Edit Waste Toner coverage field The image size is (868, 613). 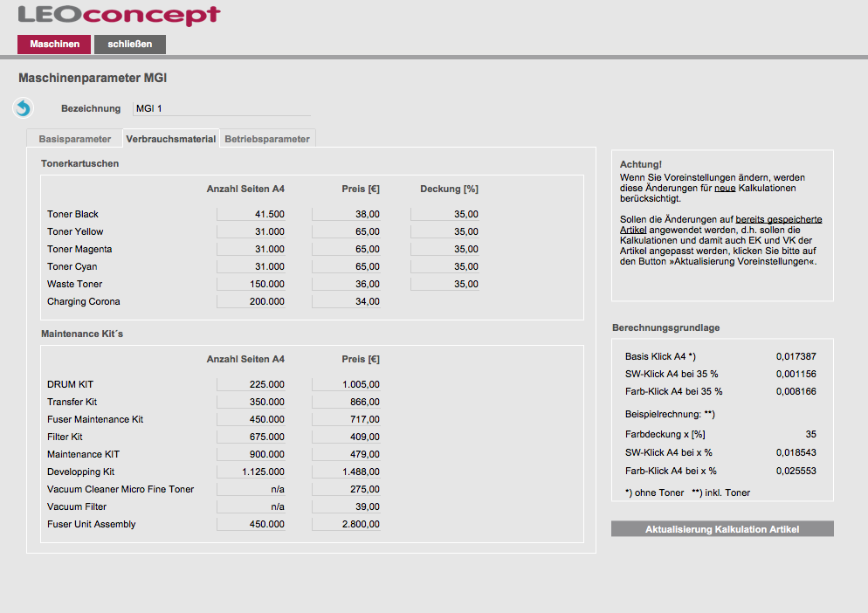[x=444, y=284]
